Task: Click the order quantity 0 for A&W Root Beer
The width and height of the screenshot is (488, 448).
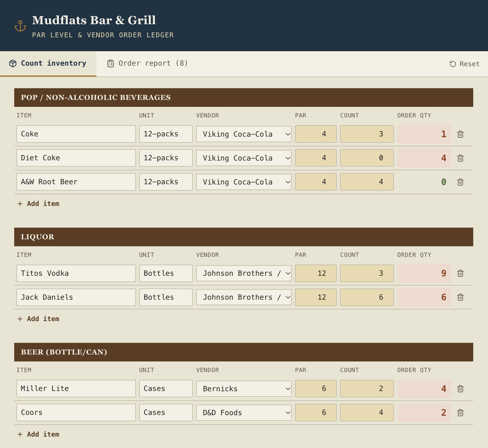Action: [x=424, y=182]
